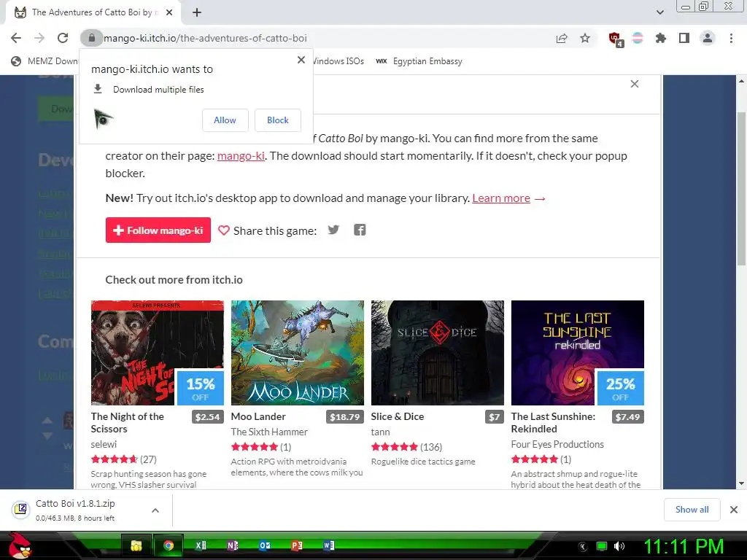
Task: Open OneNote from the taskbar
Action: [x=233, y=545]
